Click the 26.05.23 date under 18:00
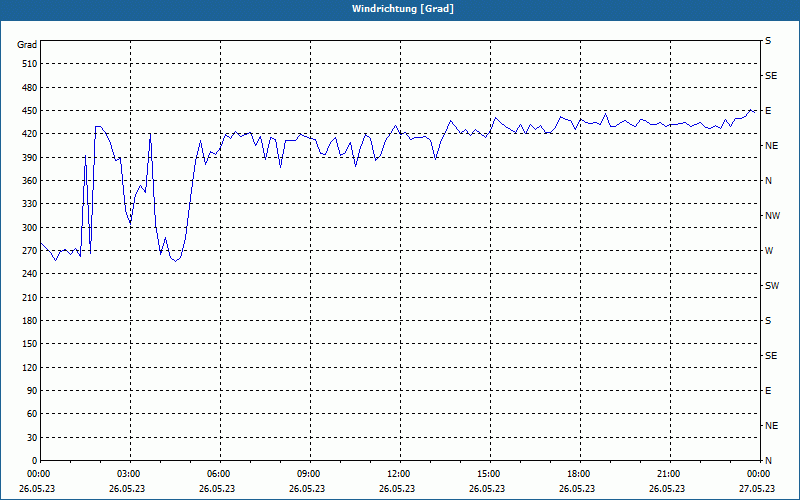The height and width of the screenshot is (500, 800). [x=577, y=489]
